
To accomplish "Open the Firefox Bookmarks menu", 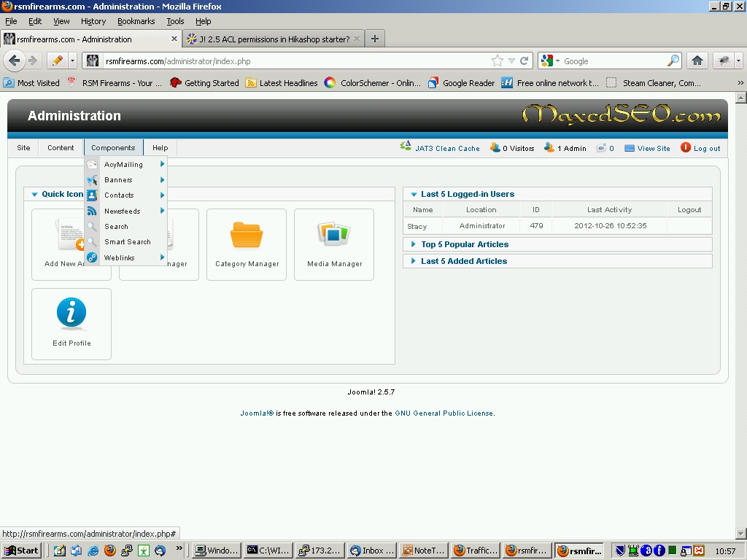I will coord(136,21).
